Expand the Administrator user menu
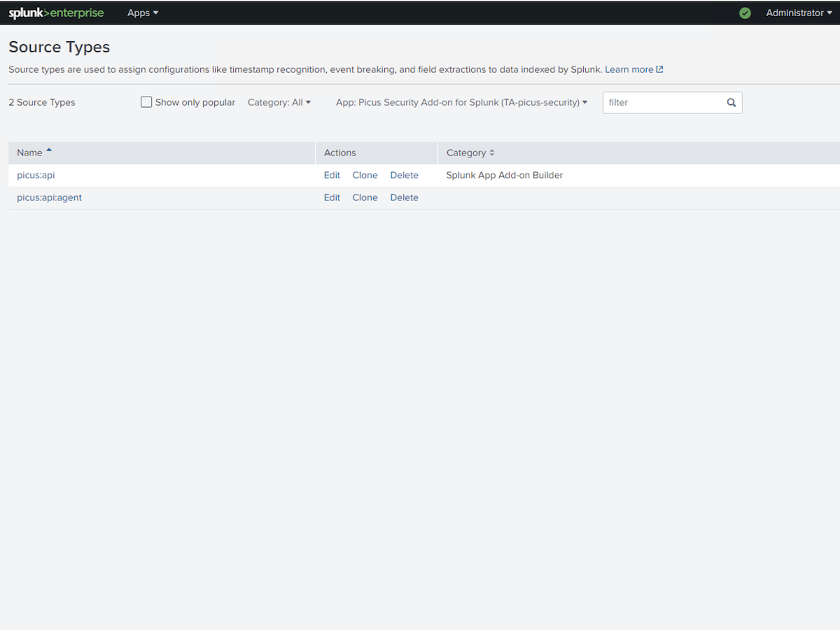Screen dimensions: 840x630 (x=799, y=13)
